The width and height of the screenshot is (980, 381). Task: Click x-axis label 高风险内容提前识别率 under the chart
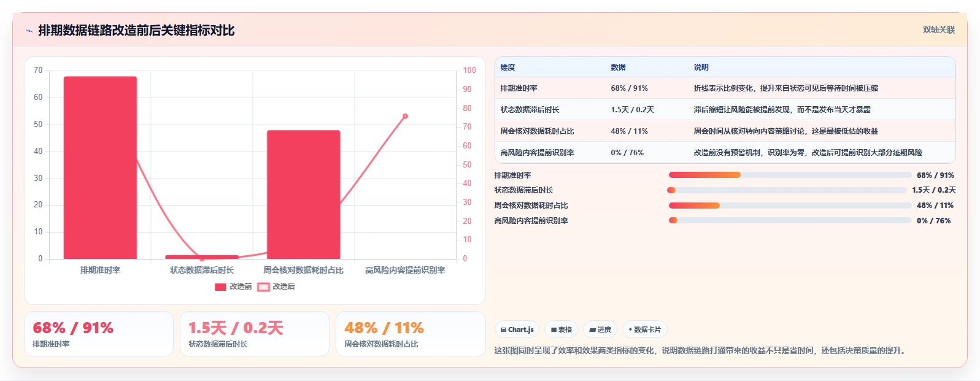click(x=405, y=270)
